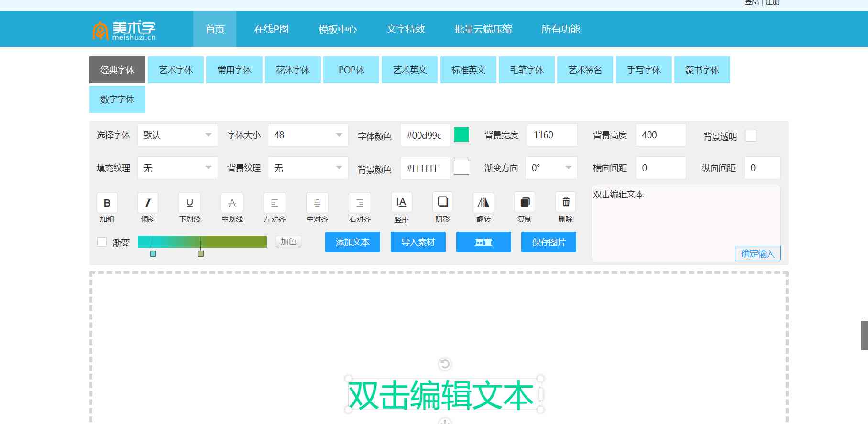
Task: Select the 篆书字体 category tab
Action: point(702,70)
